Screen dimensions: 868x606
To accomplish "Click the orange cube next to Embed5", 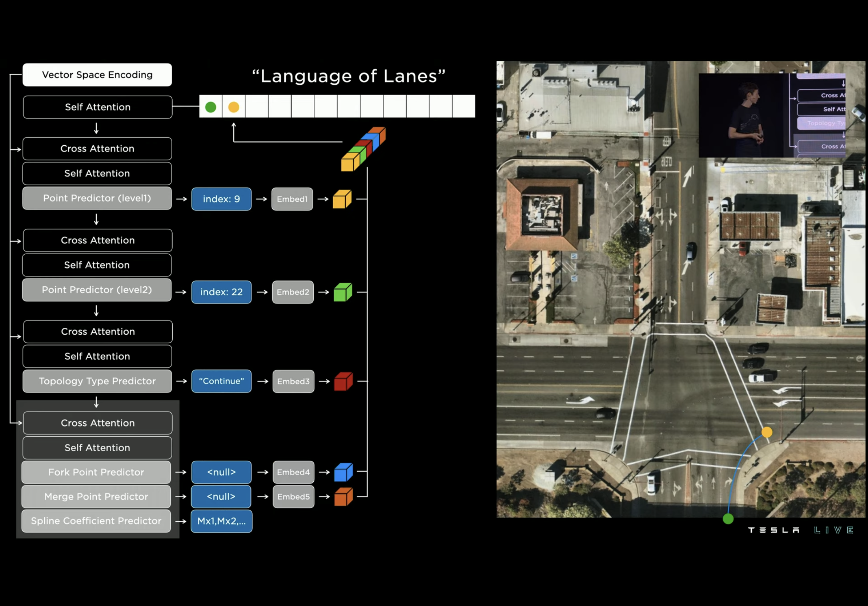I will click(343, 497).
